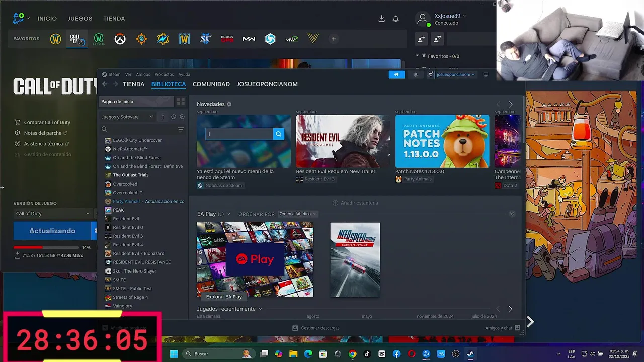
Task: Open Call of Duty game version dropdown
Action: click(x=52, y=214)
